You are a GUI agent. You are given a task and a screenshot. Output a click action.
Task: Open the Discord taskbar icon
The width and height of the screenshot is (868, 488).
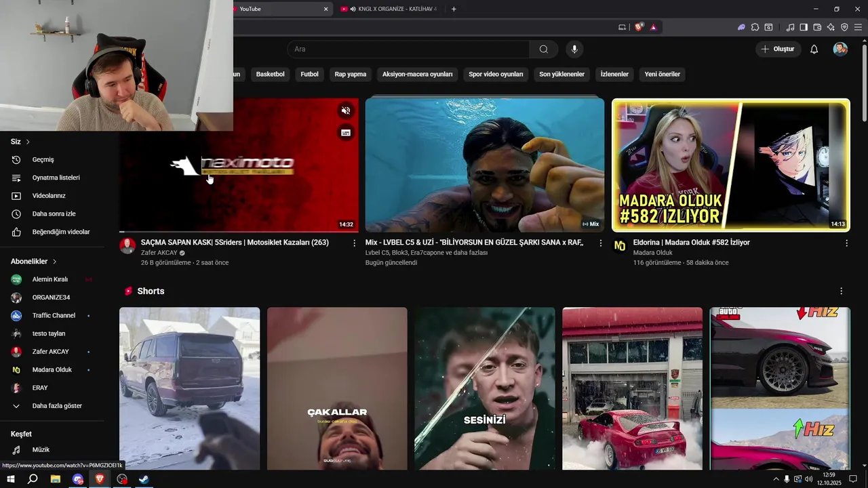coord(78,479)
